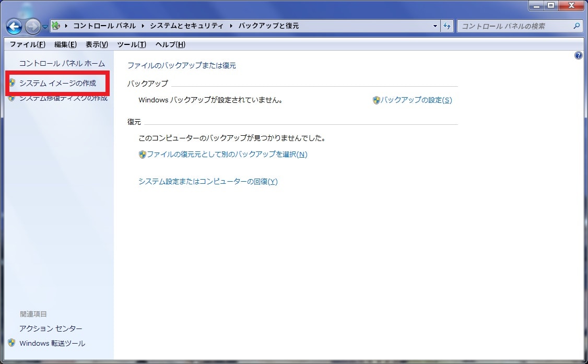Open the ファイル(F) menu
The height and width of the screenshot is (364, 588).
(27, 44)
